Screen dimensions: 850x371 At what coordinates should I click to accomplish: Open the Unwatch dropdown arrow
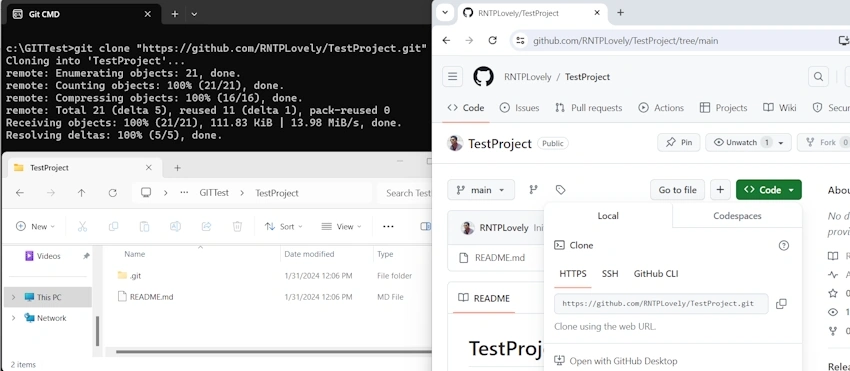(x=781, y=143)
